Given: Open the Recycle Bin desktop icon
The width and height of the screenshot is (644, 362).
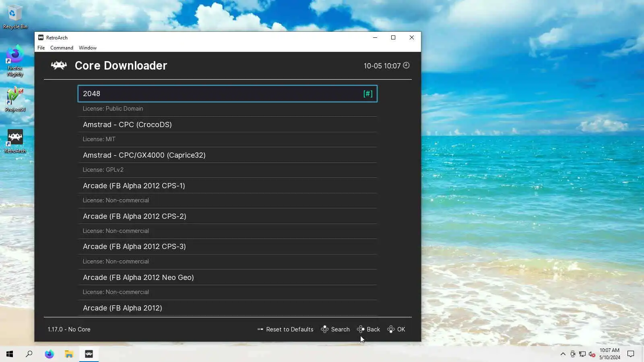Looking at the screenshot, I should (15, 17).
